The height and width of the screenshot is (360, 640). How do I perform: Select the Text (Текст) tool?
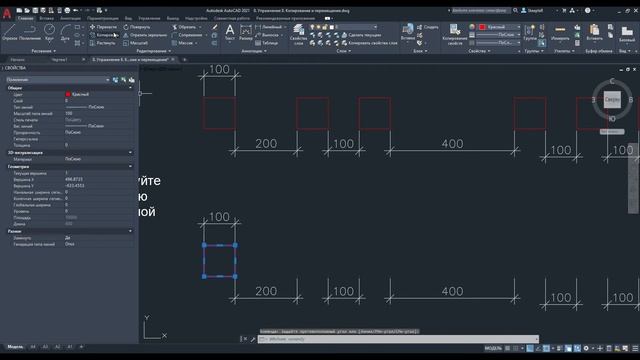(x=230, y=32)
